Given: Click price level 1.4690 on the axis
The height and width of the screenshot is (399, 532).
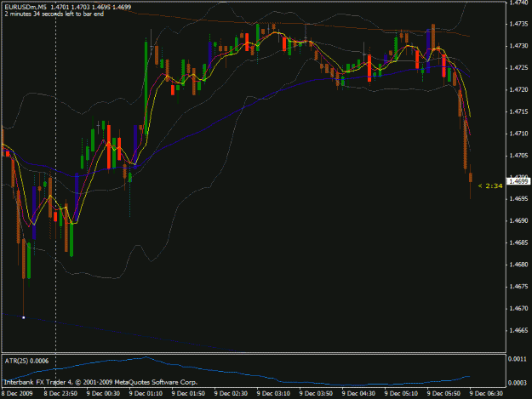Looking at the screenshot, I should coord(518,220).
